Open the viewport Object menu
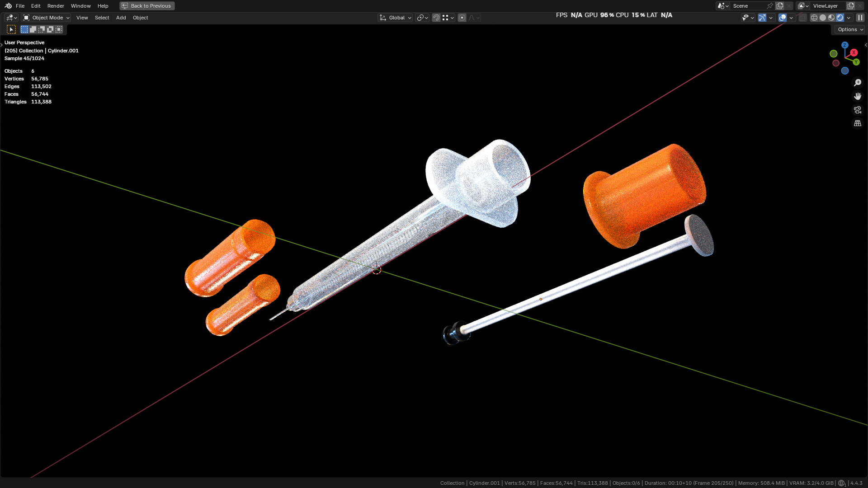 coord(141,18)
